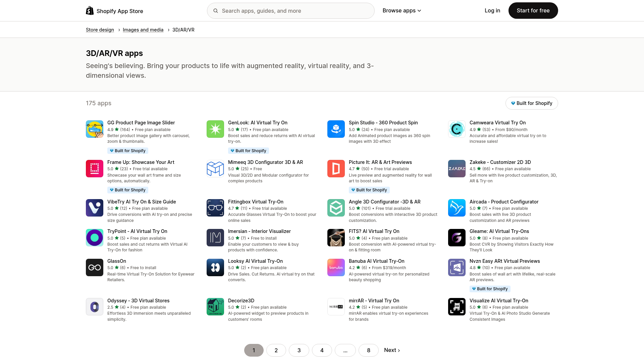Open Mimeeq 3D Configurator icon
This screenshot has width=644, height=362.
pyautogui.click(x=215, y=169)
